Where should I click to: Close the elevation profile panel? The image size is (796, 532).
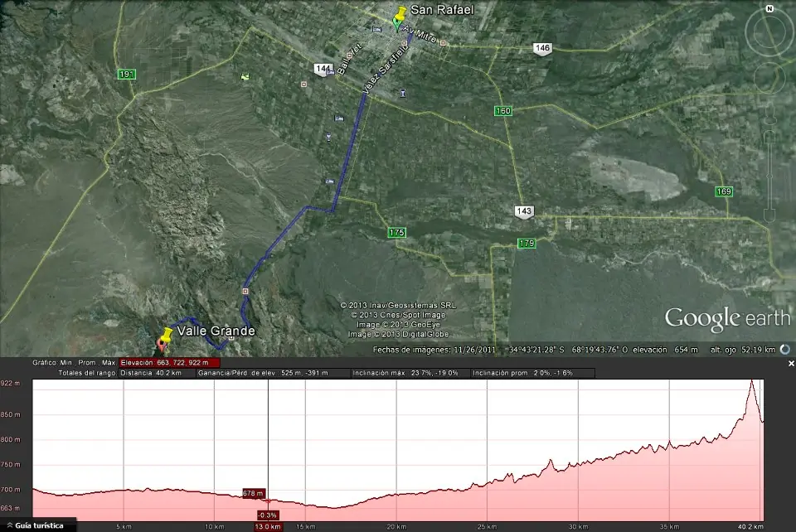click(790, 364)
